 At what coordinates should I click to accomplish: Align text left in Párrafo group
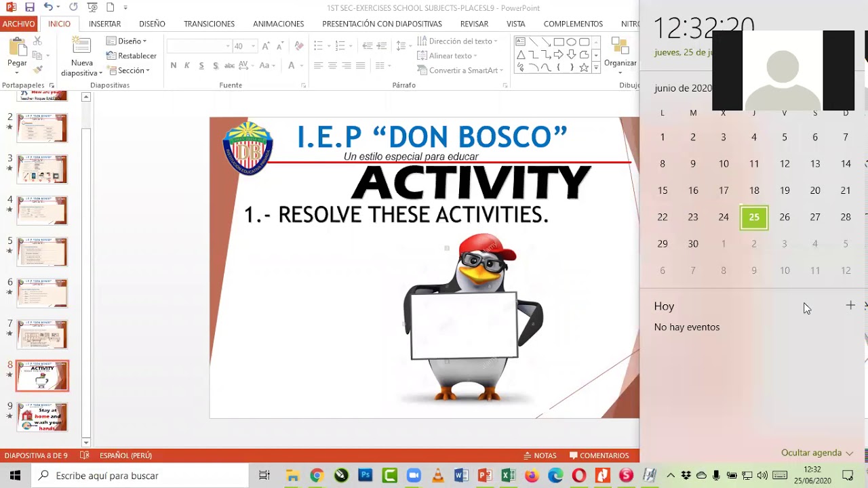319,66
